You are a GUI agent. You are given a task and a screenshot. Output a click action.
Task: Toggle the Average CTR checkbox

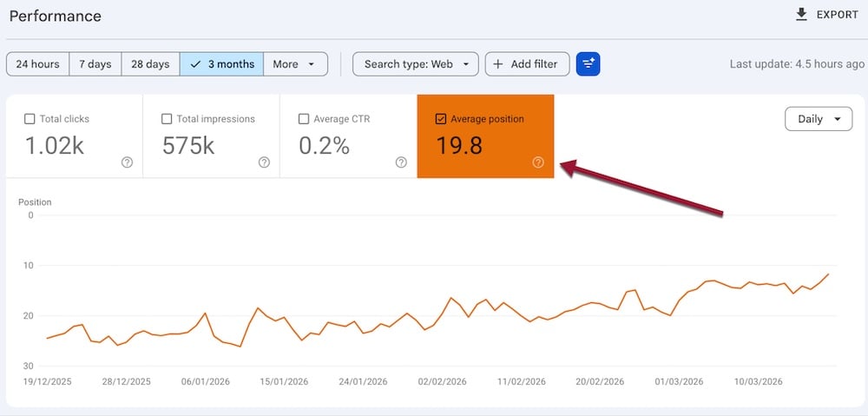(x=304, y=119)
